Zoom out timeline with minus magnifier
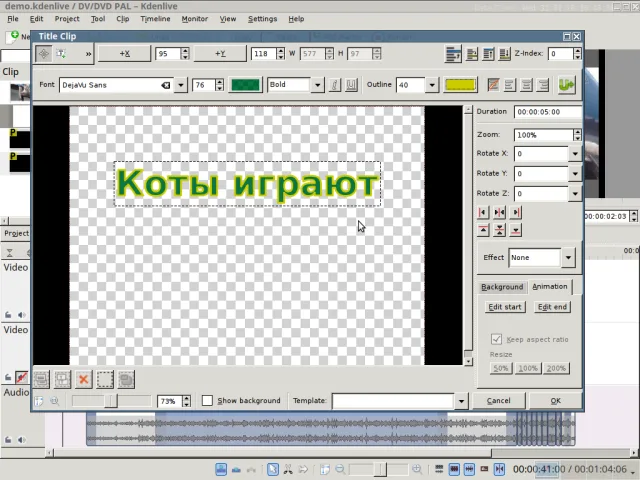 click(x=340, y=469)
